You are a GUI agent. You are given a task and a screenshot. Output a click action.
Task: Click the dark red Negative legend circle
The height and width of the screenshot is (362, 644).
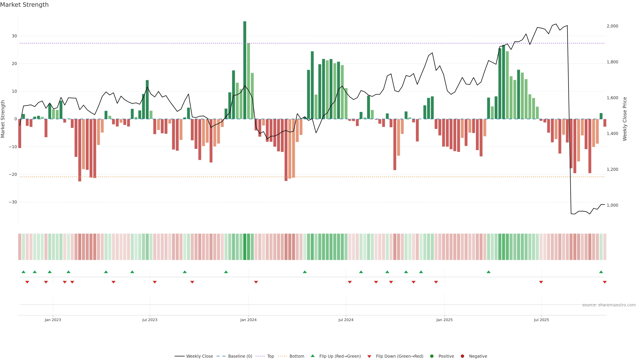(462, 356)
